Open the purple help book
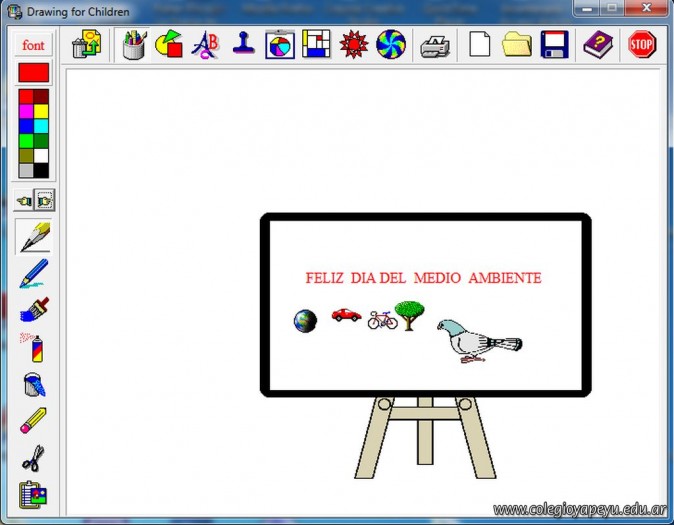 [x=597, y=45]
